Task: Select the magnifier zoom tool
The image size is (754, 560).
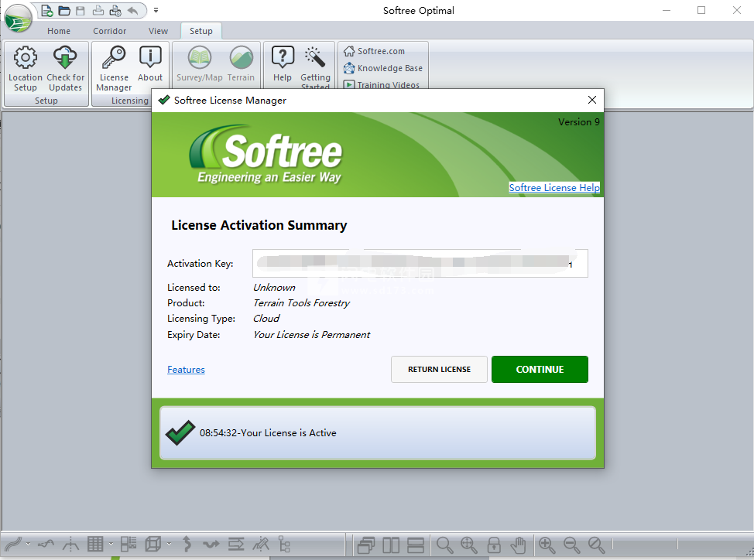Action: click(444, 545)
